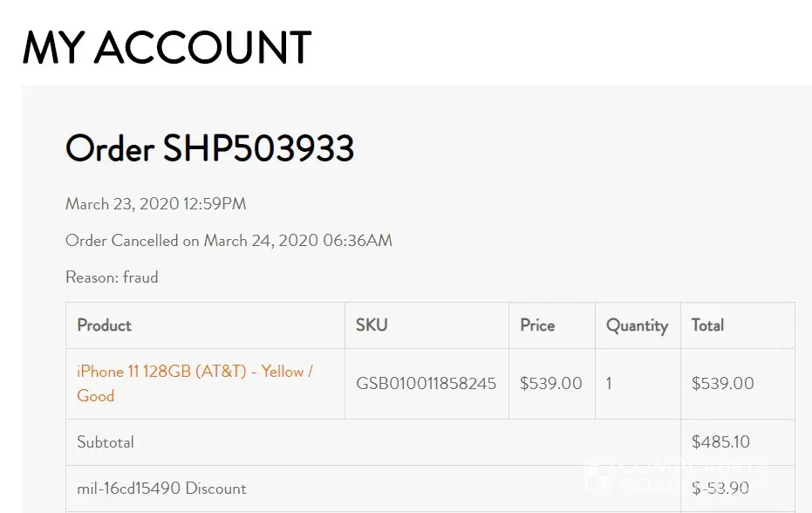Click the Product column header

[104, 325]
